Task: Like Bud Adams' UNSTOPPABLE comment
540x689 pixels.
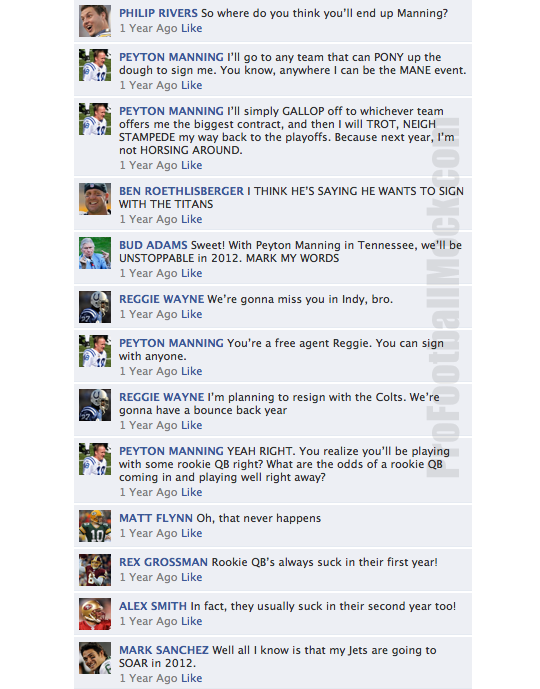Action: [x=192, y=273]
